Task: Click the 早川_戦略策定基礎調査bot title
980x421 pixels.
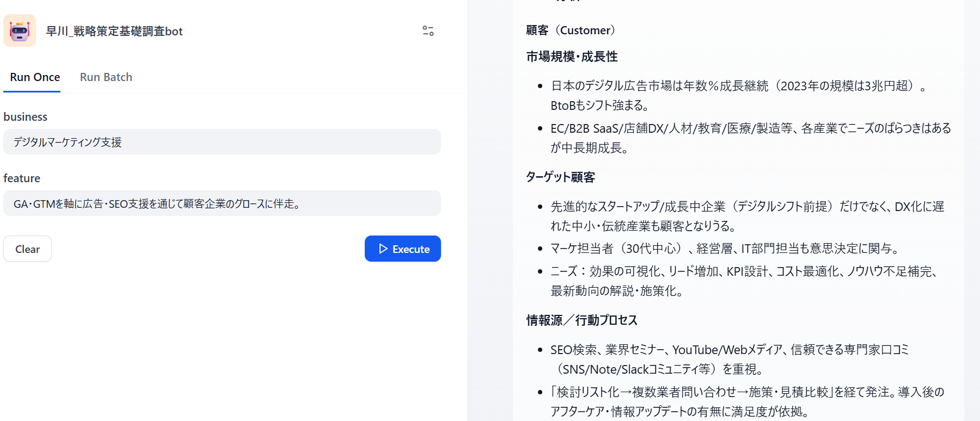Action: click(114, 32)
